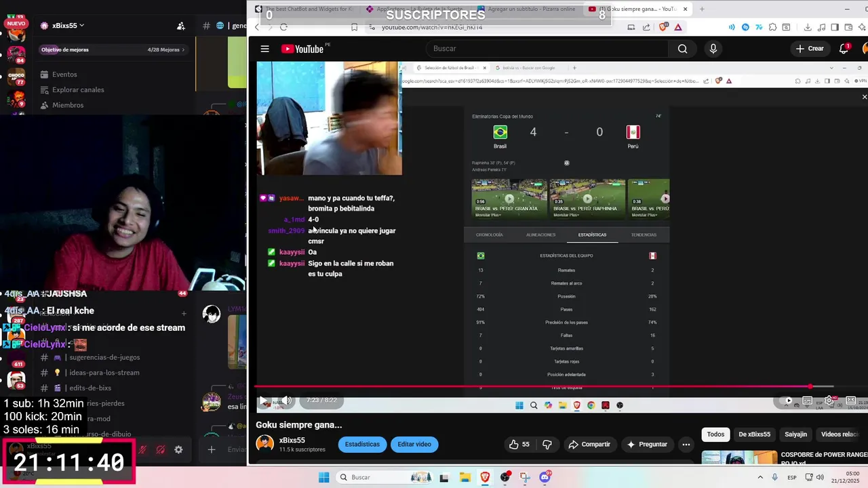
Task: Open the Estadísticas button
Action: pos(362,445)
